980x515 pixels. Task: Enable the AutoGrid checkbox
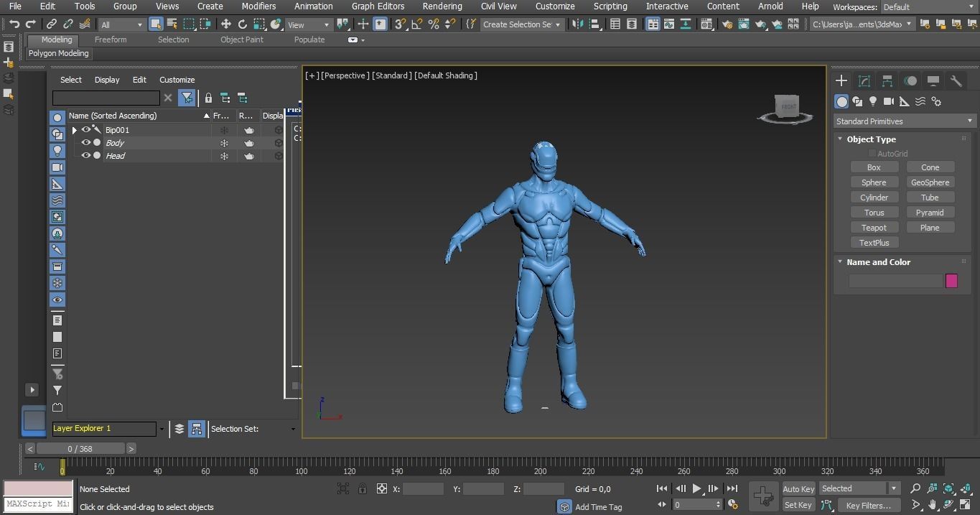click(x=872, y=154)
